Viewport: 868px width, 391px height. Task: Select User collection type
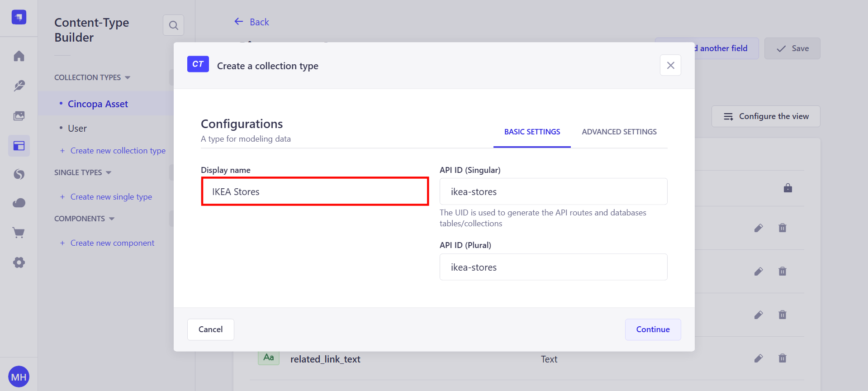(77, 129)
